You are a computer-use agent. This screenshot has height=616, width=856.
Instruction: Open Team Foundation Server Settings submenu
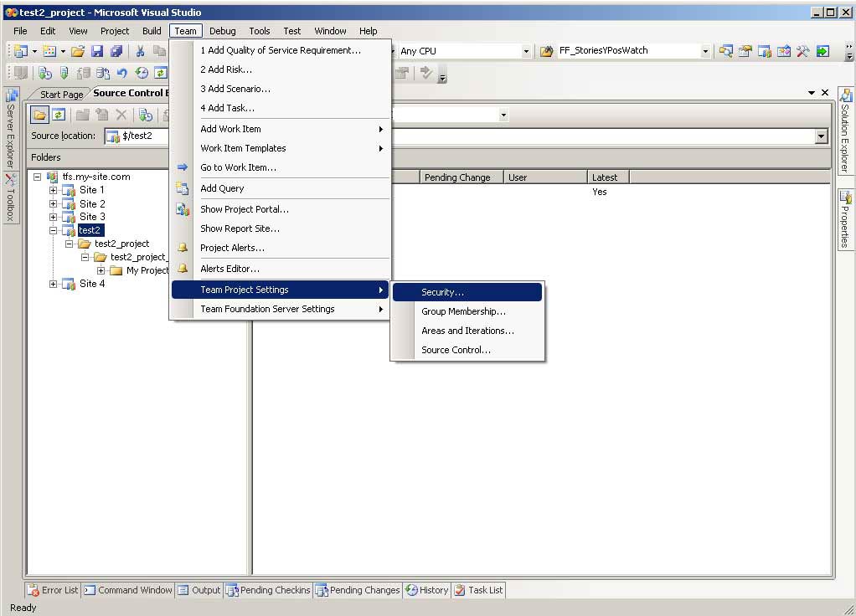(x=280, y=310)
